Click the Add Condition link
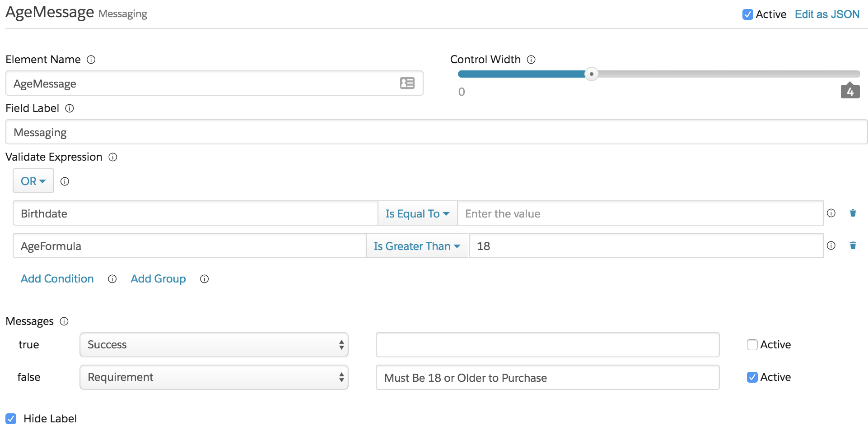This screenshot has height=435, width=868. [x=57, y=279]
